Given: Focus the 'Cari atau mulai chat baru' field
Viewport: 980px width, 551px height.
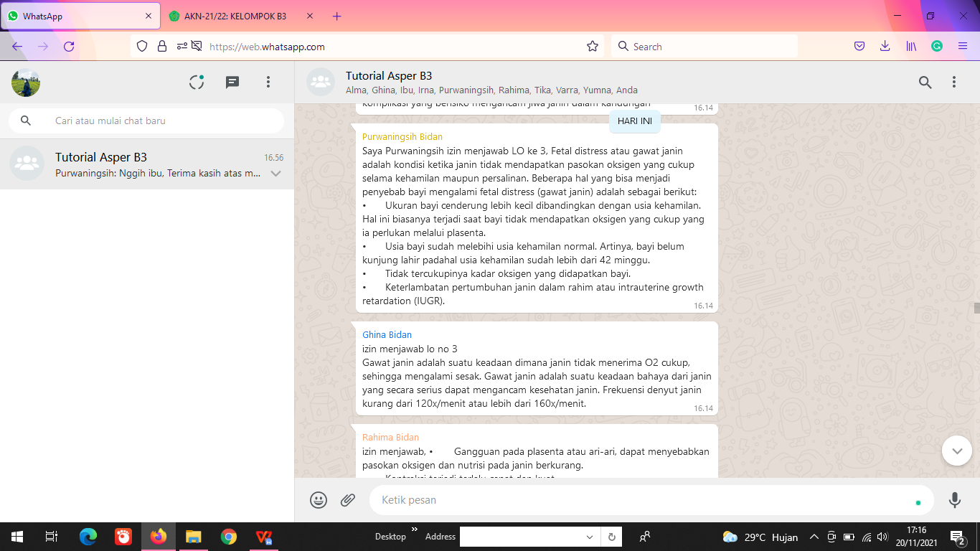Looking at the screenshot, I should [146, 121].
